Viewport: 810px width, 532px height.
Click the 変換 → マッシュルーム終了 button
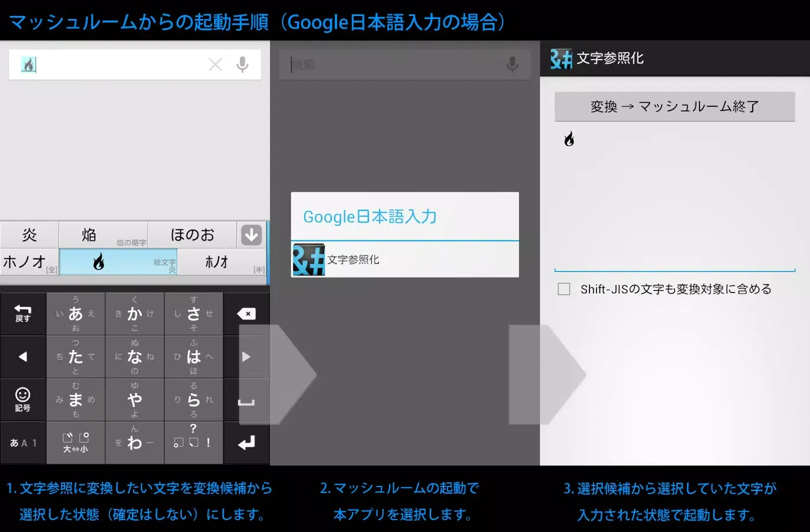point(675,106)
